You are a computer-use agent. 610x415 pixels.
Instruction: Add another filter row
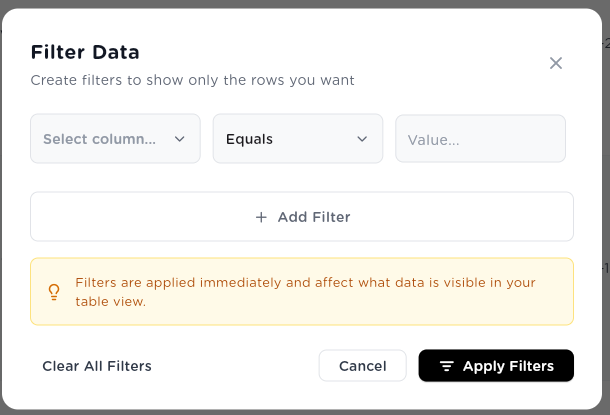pyautogui.click(x=302, y=217)
